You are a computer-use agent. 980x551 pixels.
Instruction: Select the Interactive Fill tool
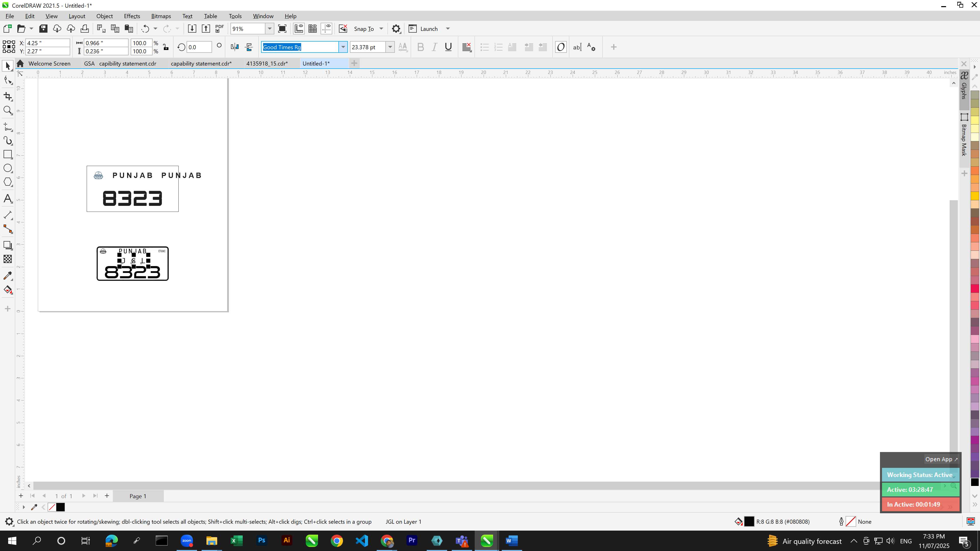pos(8,290)
